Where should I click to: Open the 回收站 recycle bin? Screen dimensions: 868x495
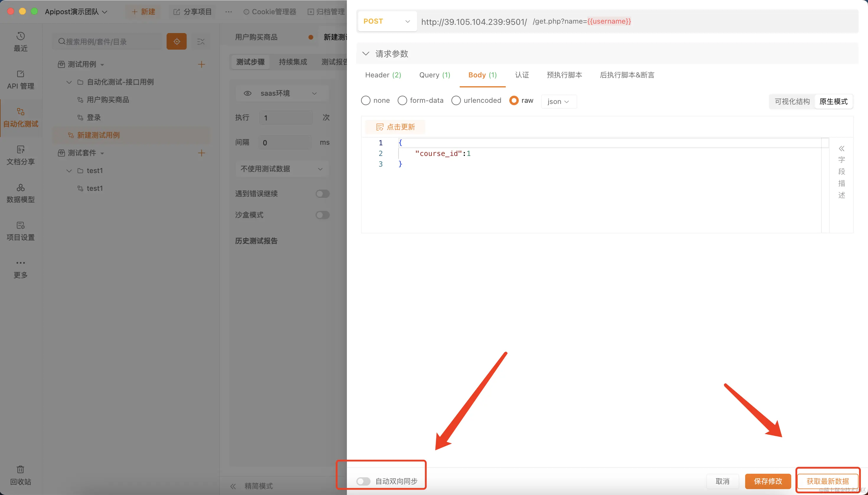pyautogui.click(x=20, y=475)
